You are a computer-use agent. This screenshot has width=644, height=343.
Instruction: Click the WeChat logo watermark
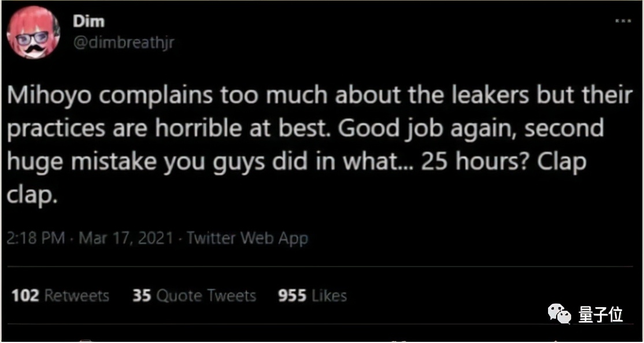(558, 314)
